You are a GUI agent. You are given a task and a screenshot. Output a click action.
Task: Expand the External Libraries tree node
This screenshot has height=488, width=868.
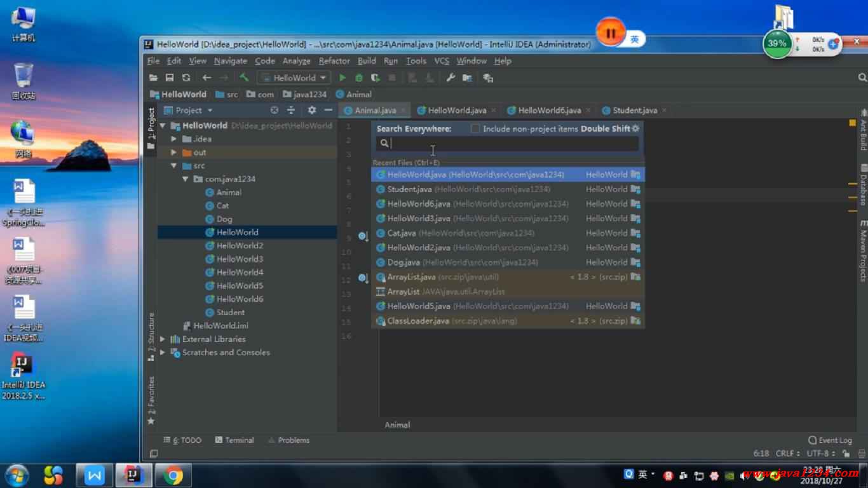pos(163,339)
